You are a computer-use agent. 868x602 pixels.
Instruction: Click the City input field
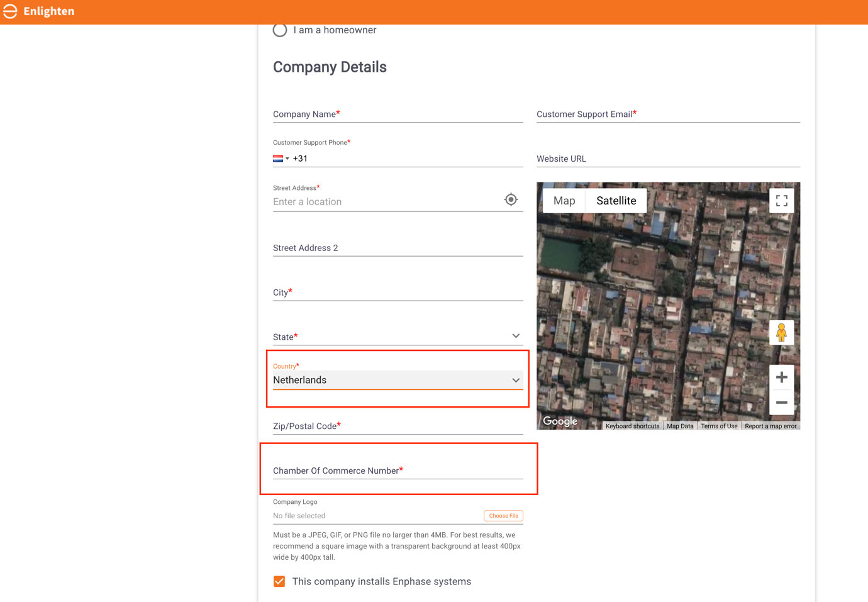click(x=398, y=293)
